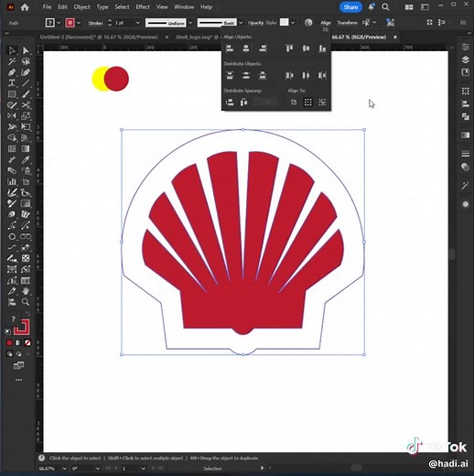Toggle Align to Artboard option

point(294,102)
